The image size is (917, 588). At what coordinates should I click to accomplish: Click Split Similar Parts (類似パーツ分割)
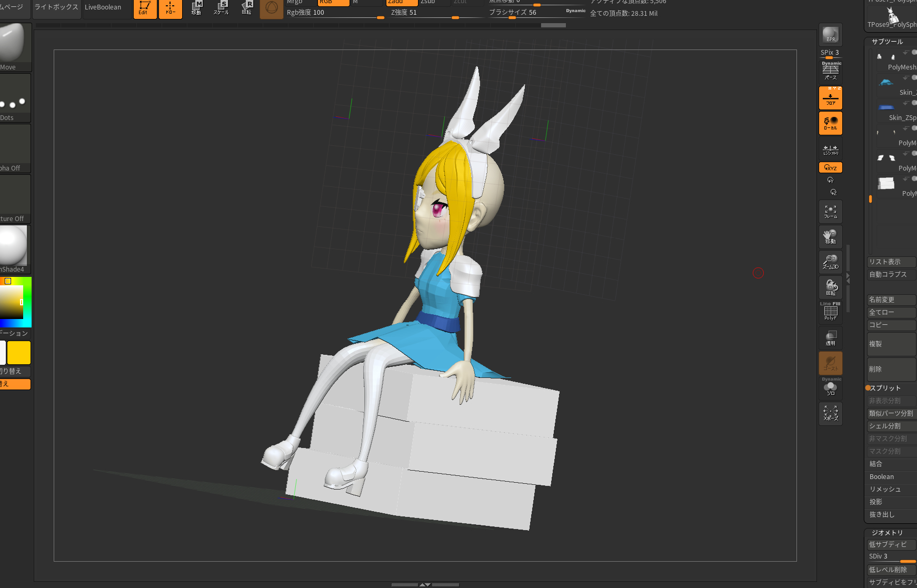coord(892,413)
